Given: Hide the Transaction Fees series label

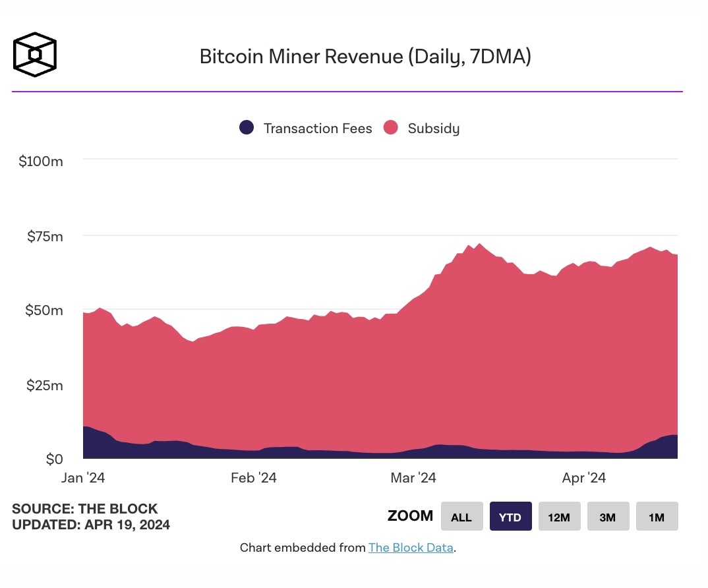Looking at the screenshot, I should pyautogui.click(x=318, y=129).
